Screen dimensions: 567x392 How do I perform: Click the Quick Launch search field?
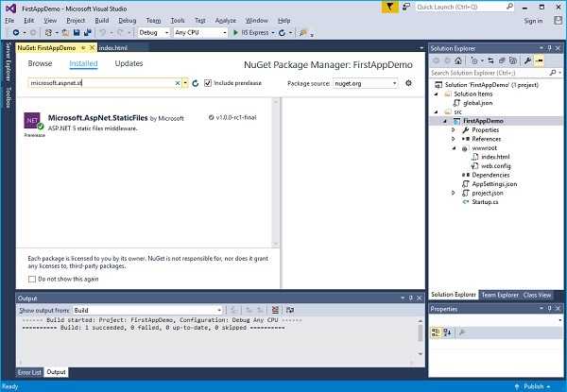pyautogui.click(x=465, y=7)
